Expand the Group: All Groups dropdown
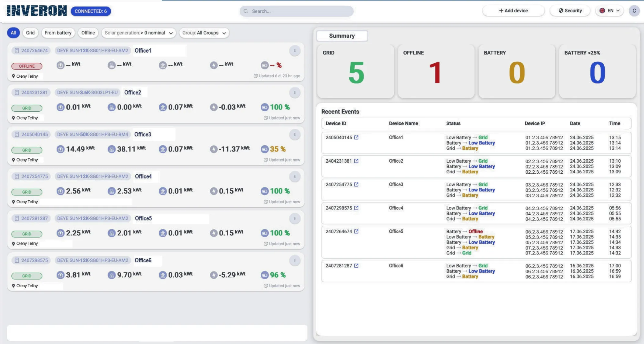 [204, 33]
